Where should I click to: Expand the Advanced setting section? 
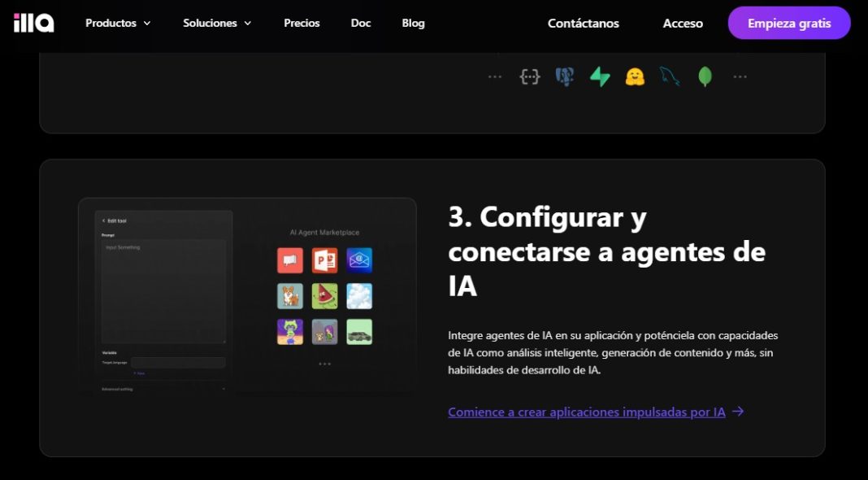coord(118,390)
